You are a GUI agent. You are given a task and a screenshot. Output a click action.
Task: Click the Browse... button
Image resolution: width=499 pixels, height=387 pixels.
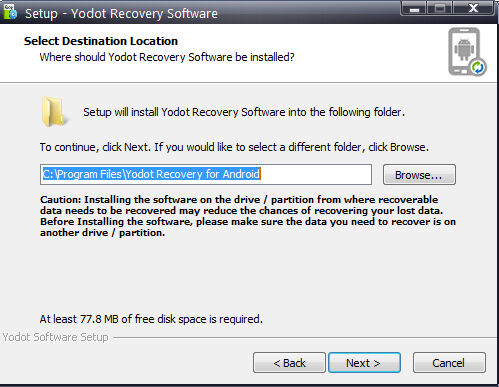[x=419, y=175]
